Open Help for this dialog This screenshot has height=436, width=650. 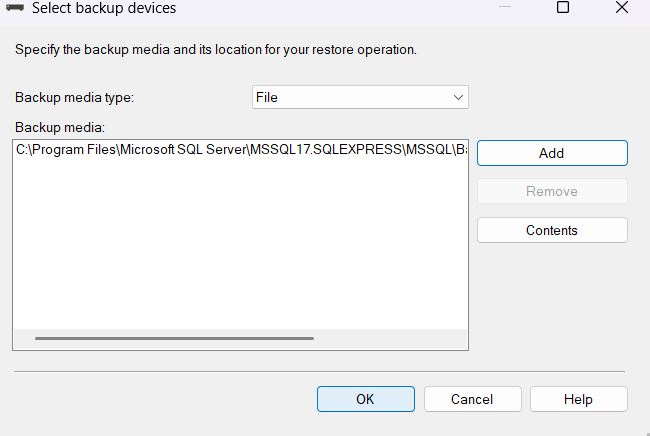pyautogui.click(x=578, y=399)
